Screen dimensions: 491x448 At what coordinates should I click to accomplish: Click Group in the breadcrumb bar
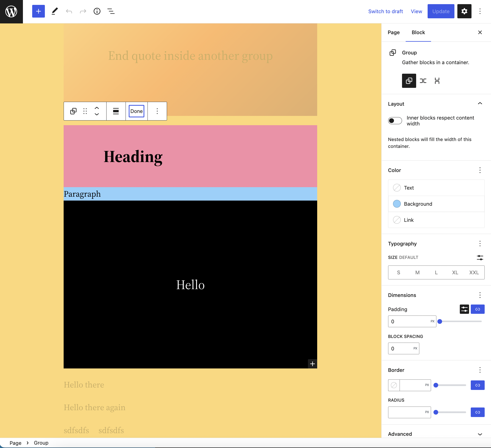tap(41, 443)
